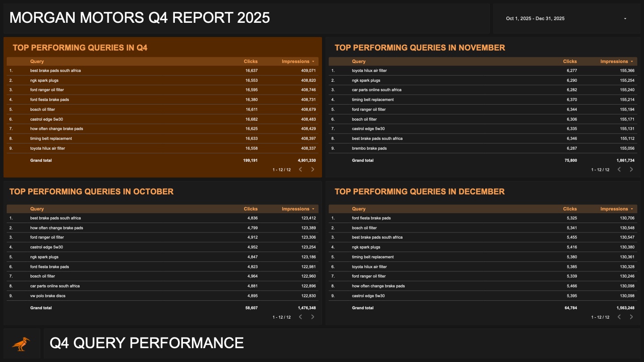
Task: Click November grand total impressions 1,861,734
Action: pyautogui.click(x=625, y=160)
